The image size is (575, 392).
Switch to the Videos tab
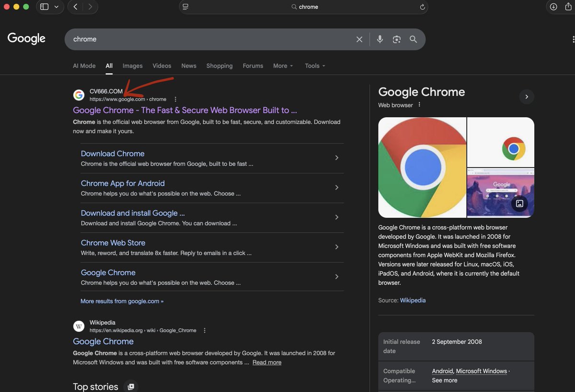[x=162, y=66]
